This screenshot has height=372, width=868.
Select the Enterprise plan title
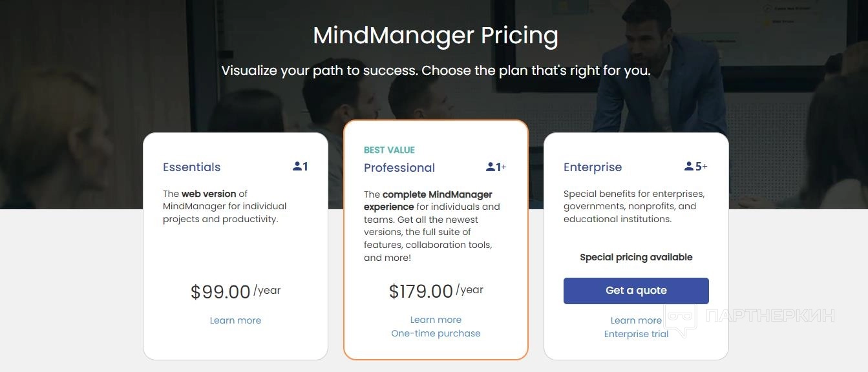coord(592,167)
